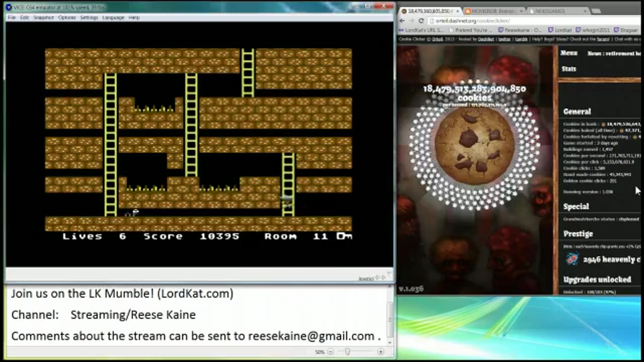The image size is (644, 362).
Task: Click the browser address bar
Action: click(533, 21)
